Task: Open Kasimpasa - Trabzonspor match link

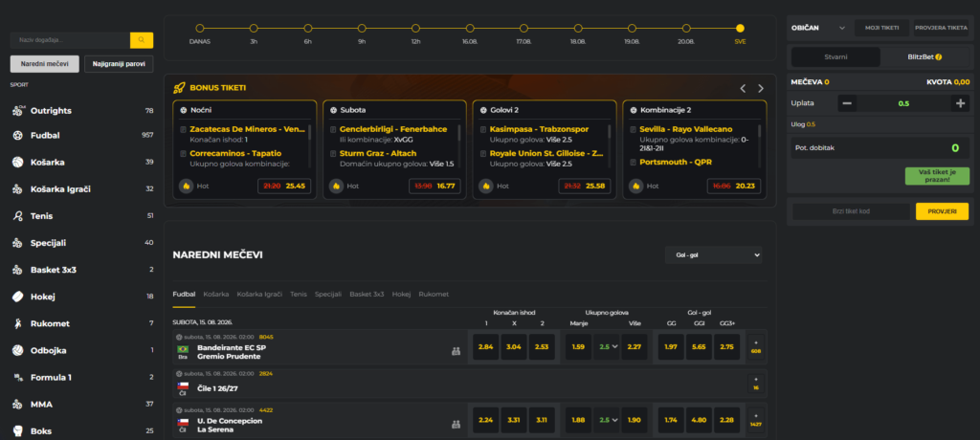Action: click(x=539, y=129)
